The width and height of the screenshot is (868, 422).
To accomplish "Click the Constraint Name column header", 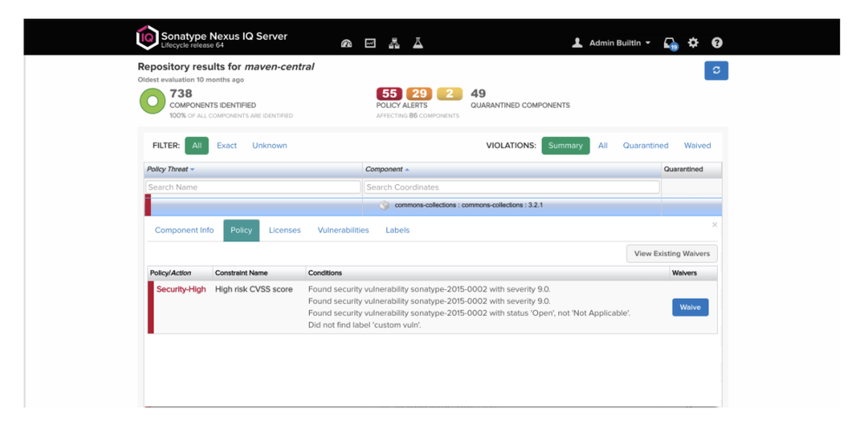I will pos(241,273).
